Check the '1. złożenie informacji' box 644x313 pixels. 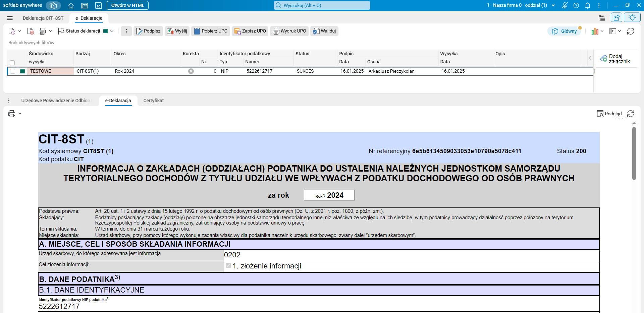pyautogui.click(x=228, y=266)
